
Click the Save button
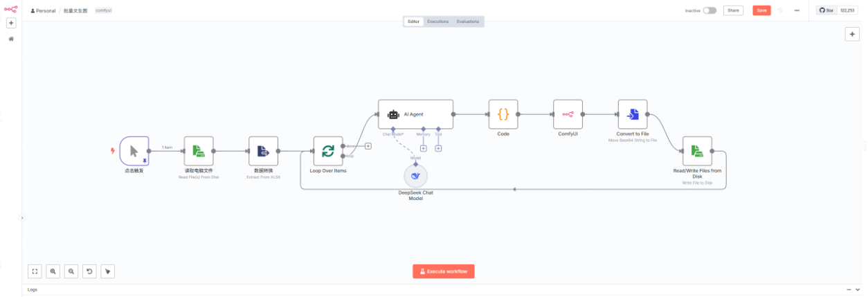click(x=761, y=10)
